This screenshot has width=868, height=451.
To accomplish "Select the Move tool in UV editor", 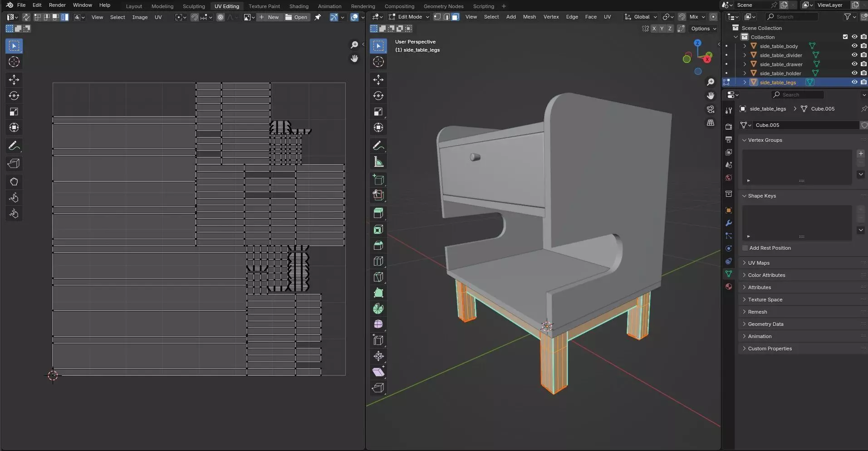I will (x=14, y=80).
